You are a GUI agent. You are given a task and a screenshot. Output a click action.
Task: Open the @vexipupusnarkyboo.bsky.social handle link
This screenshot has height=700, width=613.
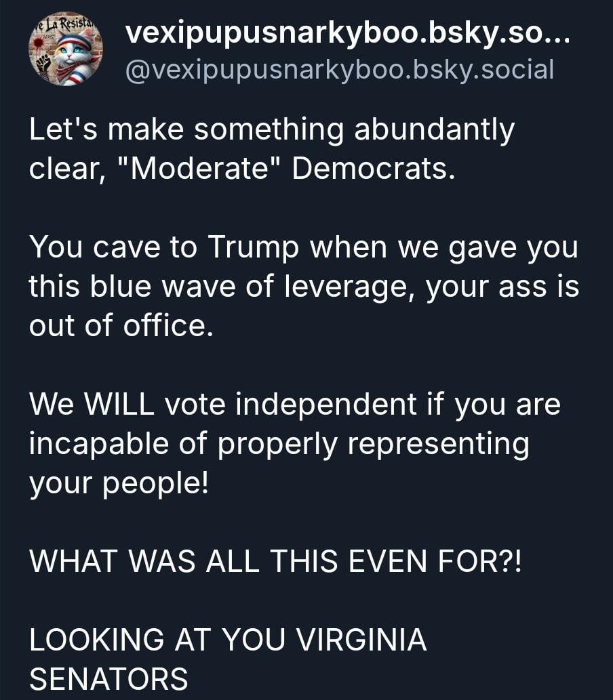339,69
